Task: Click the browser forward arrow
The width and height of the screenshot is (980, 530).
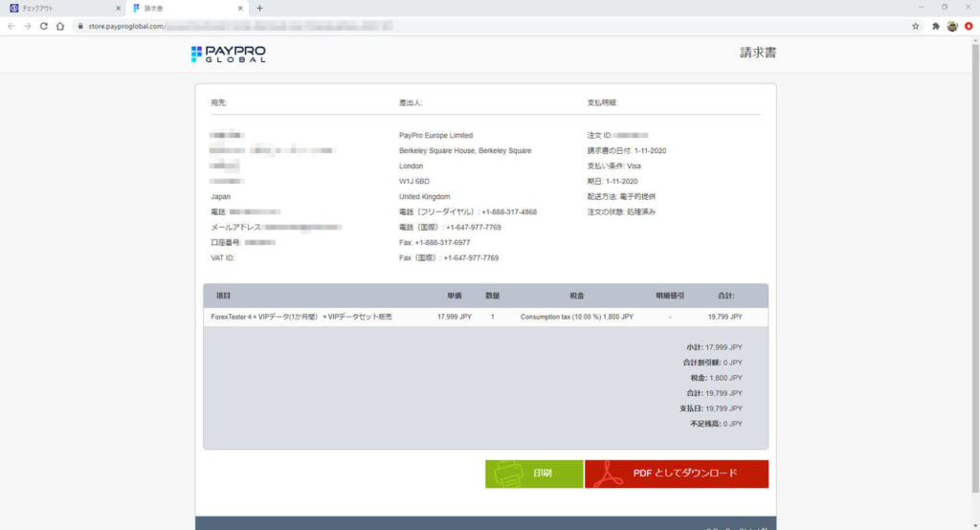Action: [x=27, y=26]
